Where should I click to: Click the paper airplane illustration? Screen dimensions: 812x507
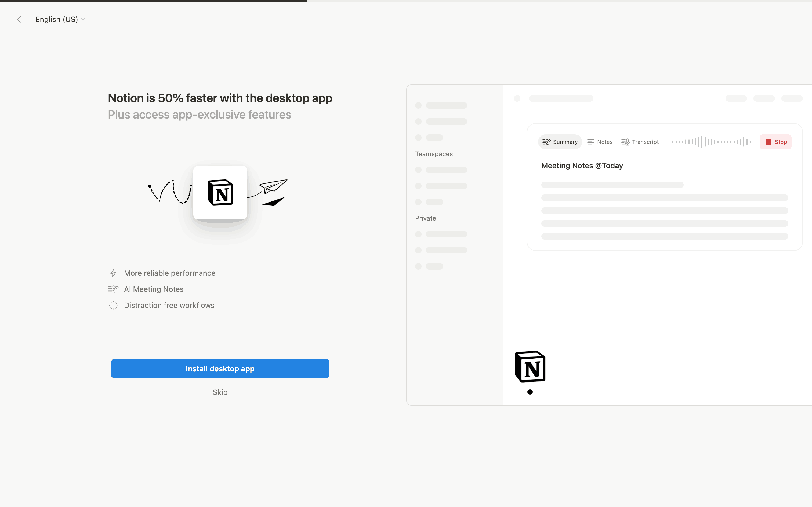(x=273, y=186)
